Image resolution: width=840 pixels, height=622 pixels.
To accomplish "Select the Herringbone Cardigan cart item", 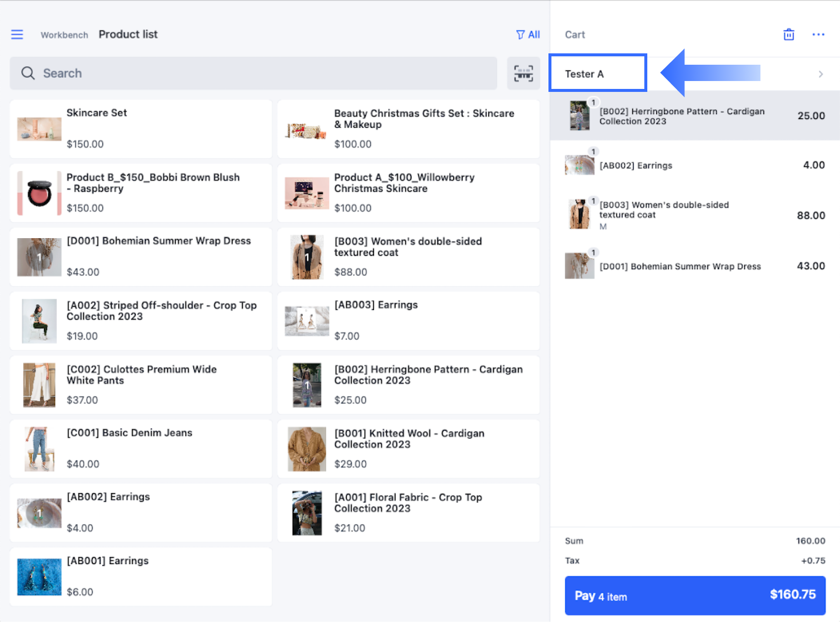I will (x=692, y=116).
